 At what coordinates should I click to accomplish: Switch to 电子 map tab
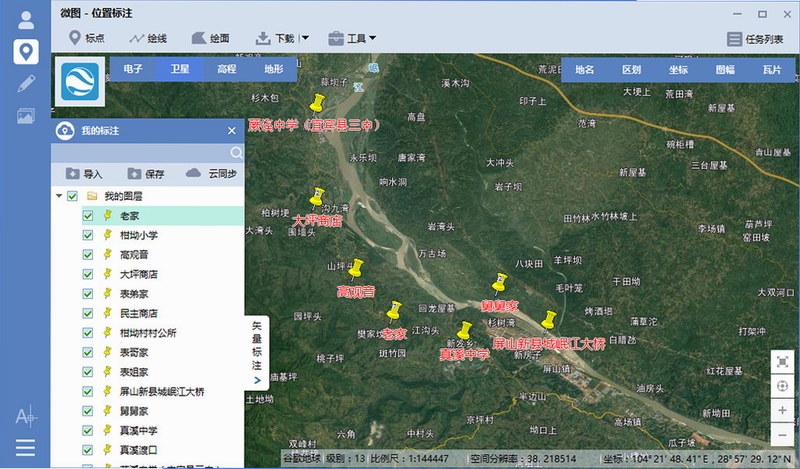pos(133,69)
